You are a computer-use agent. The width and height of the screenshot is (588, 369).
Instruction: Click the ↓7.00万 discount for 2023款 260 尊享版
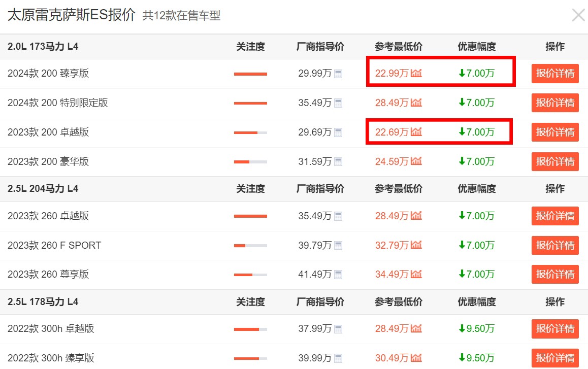click(x=477, y=275)
